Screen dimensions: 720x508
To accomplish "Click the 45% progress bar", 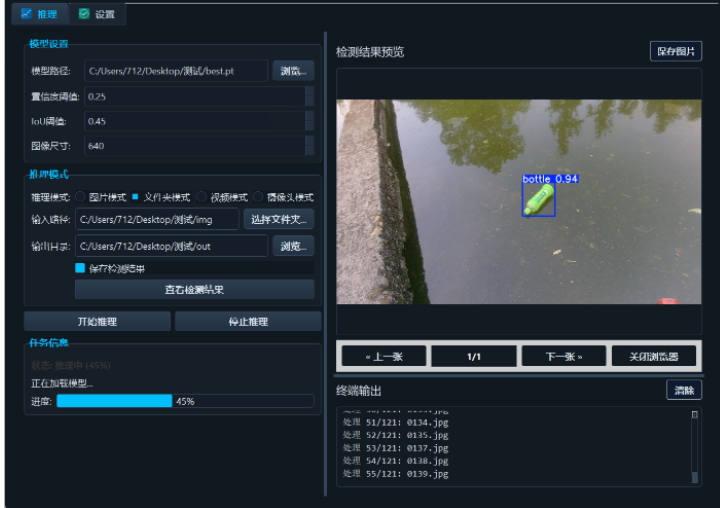I will point(186,401).
